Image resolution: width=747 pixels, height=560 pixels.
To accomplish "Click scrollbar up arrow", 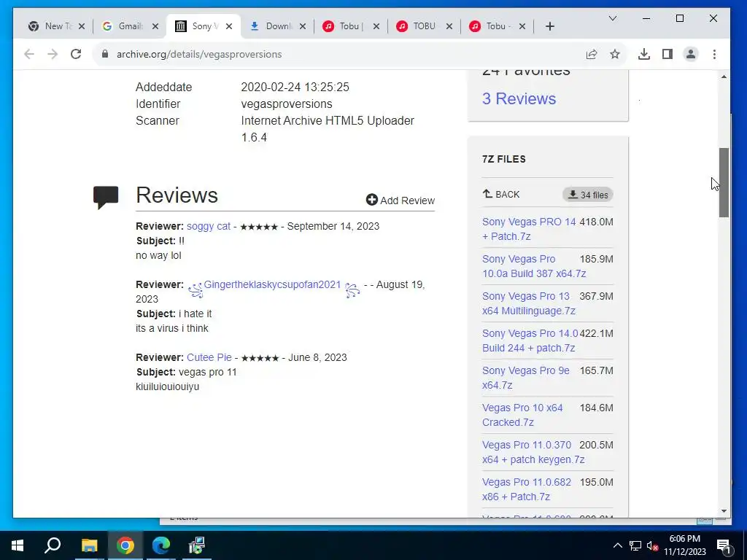I will (x=724, y=77).
